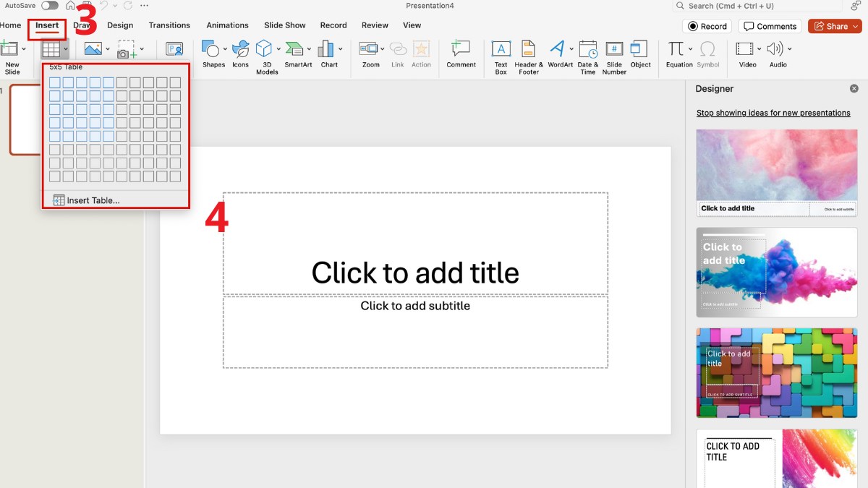Select the colorful blocks Designer thumbnail

tap(776, 372)
